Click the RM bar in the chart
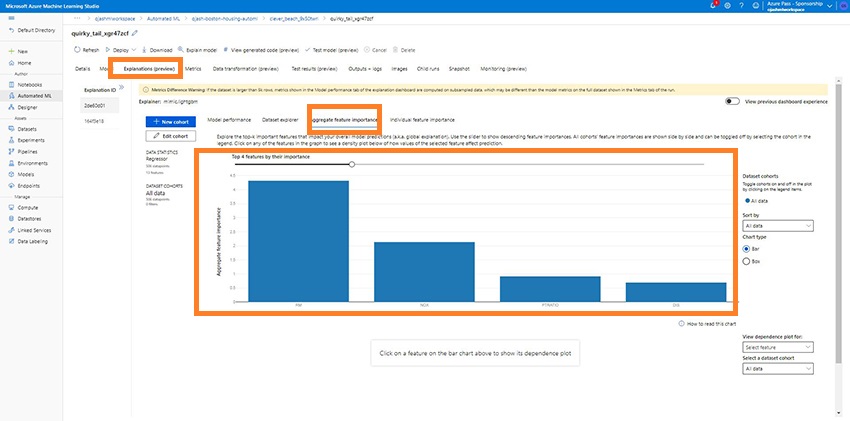Screen dimensions: 850x421 point(298,241)
